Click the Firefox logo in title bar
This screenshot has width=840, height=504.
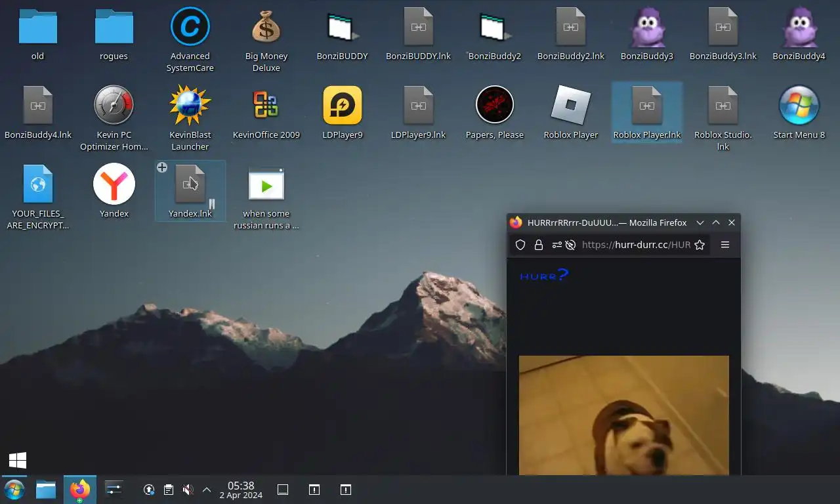[x=516, y=222]
